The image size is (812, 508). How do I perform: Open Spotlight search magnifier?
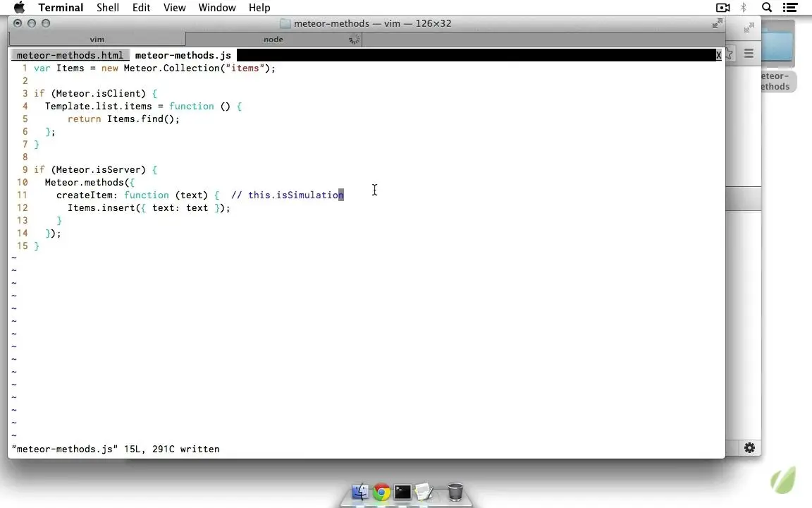[x=767, y=7]
